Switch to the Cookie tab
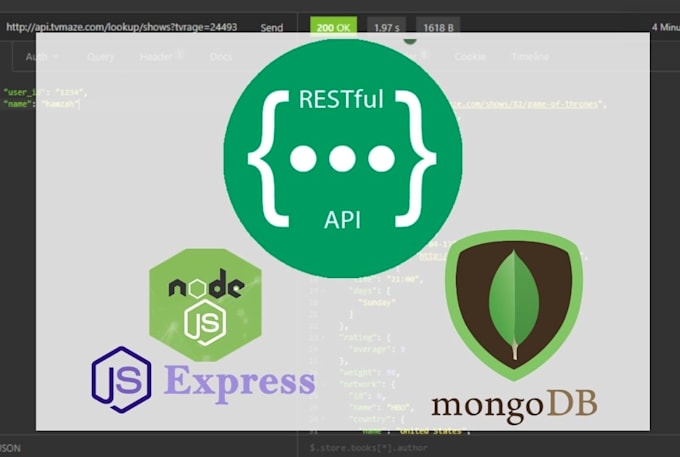 click(x=470, y=56)
